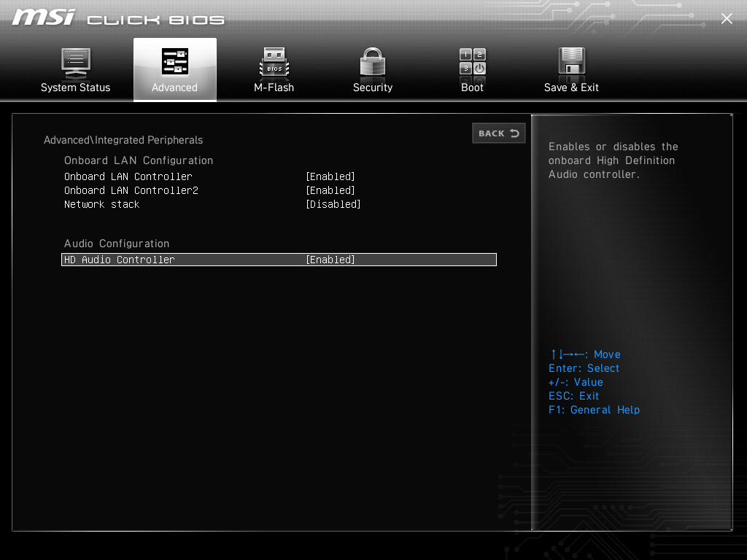
Task: Open the Security padlock icon
Action: click(373, 62)
